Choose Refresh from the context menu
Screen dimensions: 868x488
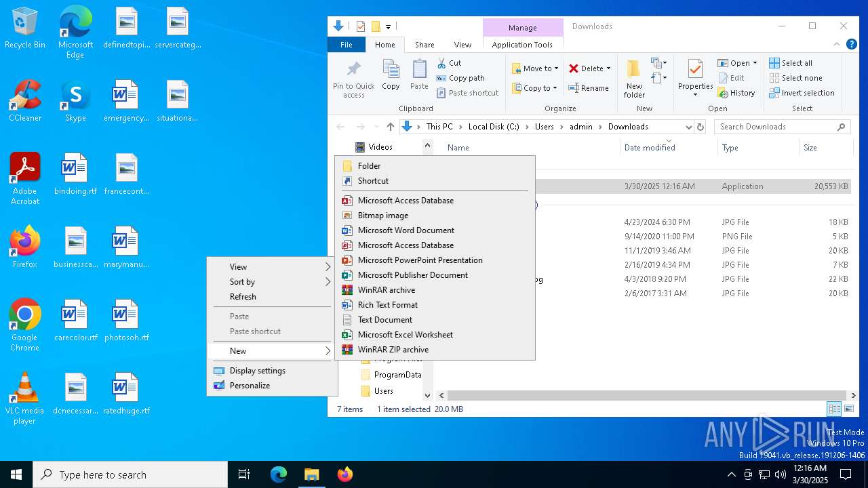[272, 297]
